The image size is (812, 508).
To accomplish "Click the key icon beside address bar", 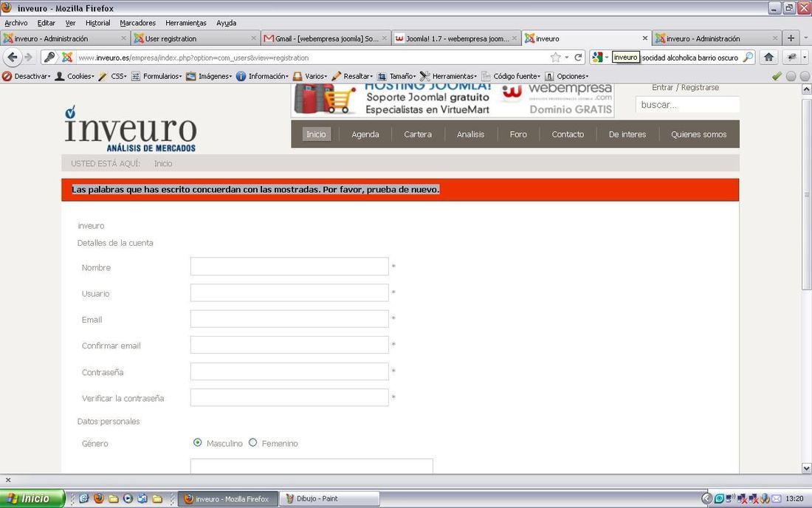I will (49, 58).
